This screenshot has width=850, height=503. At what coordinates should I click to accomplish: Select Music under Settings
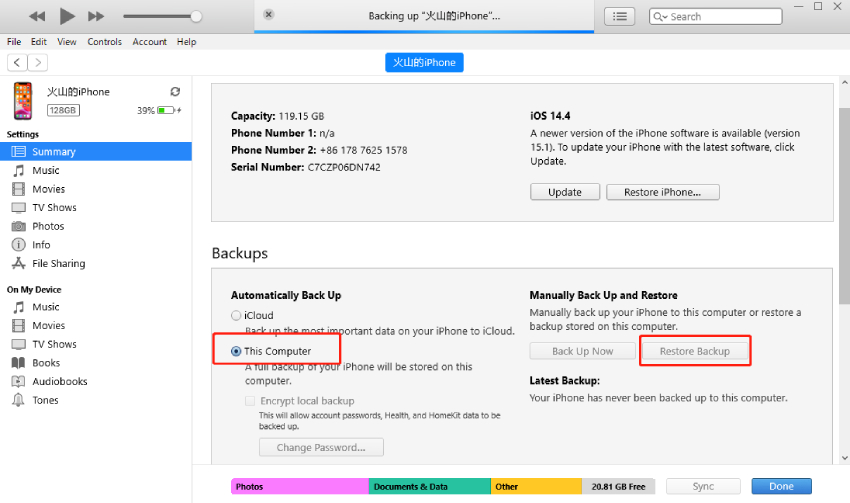pyautogui.click(x=96, y=170)
